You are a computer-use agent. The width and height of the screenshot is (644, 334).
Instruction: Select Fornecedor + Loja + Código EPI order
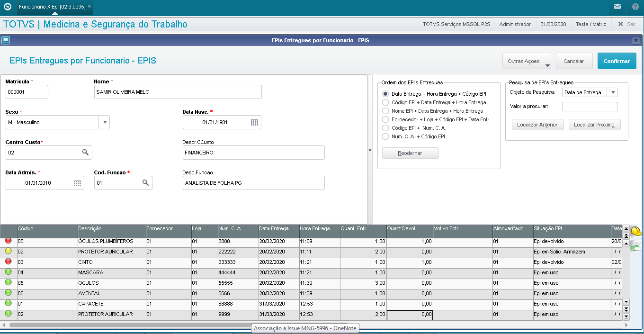coord(385,119)
